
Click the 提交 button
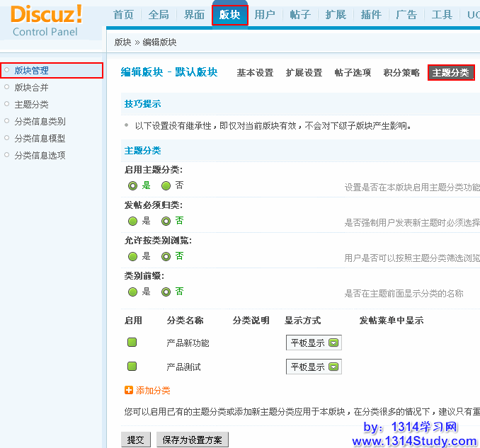135,440
